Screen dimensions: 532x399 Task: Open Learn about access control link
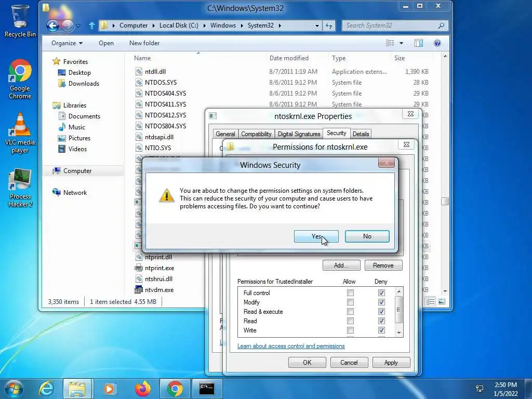tap(291, 346)
